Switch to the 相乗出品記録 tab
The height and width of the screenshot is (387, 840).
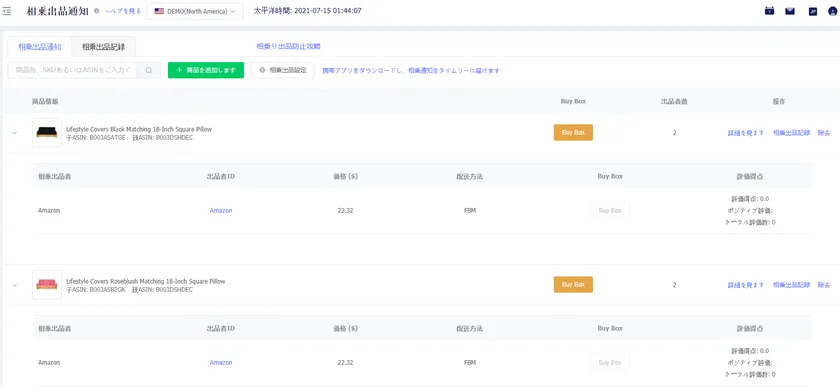pos(103,47)
